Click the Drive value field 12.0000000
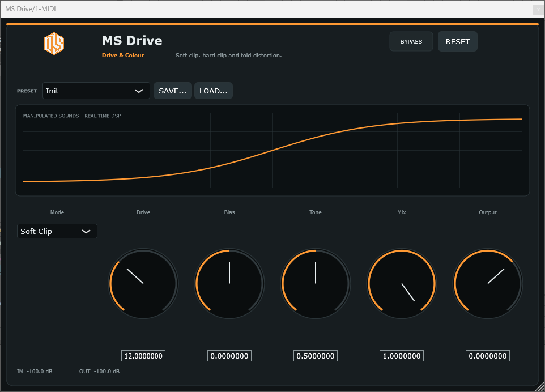This screenshot has width=545, height=392. tap(143, 356)
